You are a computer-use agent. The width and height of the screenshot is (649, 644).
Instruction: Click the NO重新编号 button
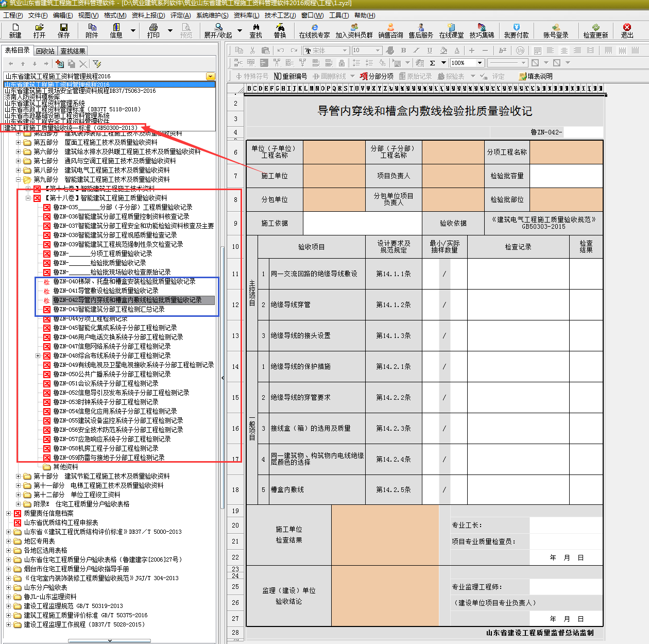pos(291,76)
